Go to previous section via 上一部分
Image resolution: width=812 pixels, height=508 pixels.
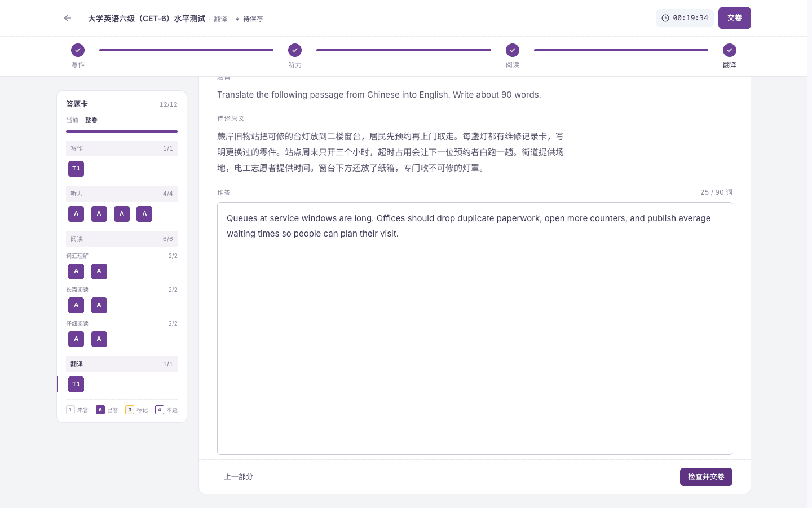pos(239,477)
